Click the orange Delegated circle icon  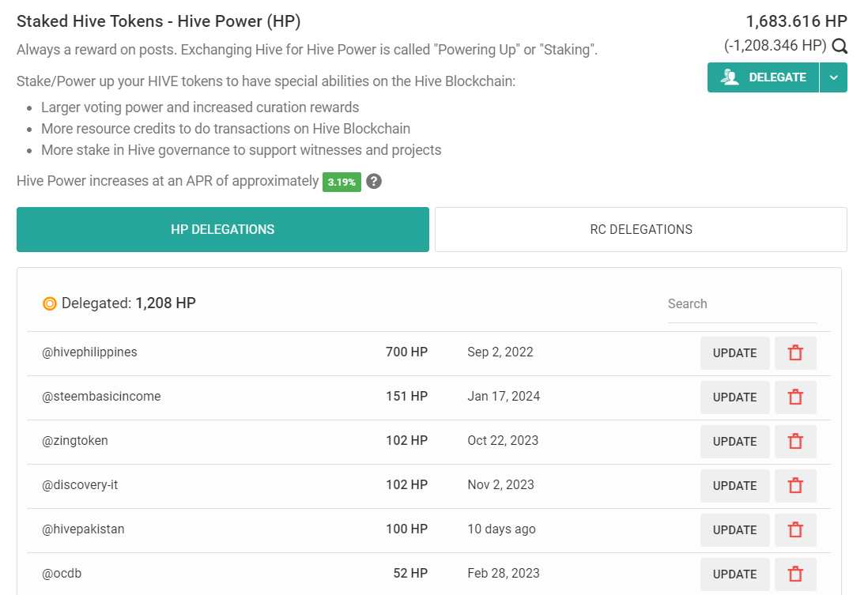point(50,304)
